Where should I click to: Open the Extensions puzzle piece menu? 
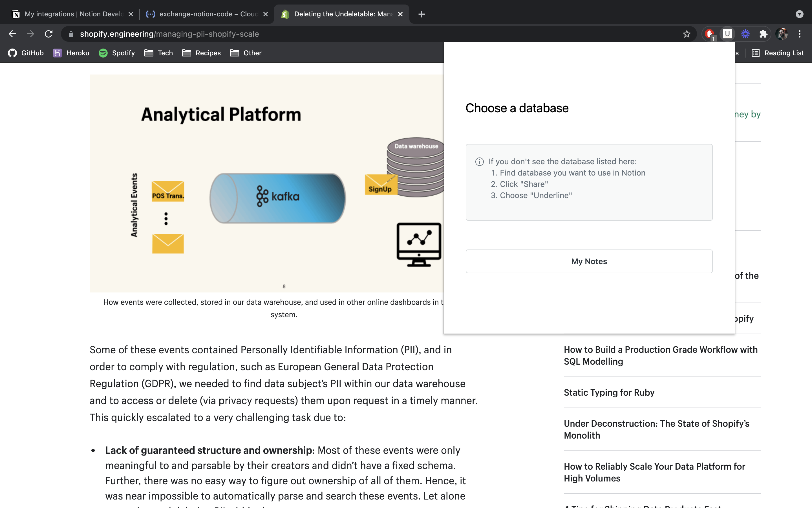click(763, 34)
